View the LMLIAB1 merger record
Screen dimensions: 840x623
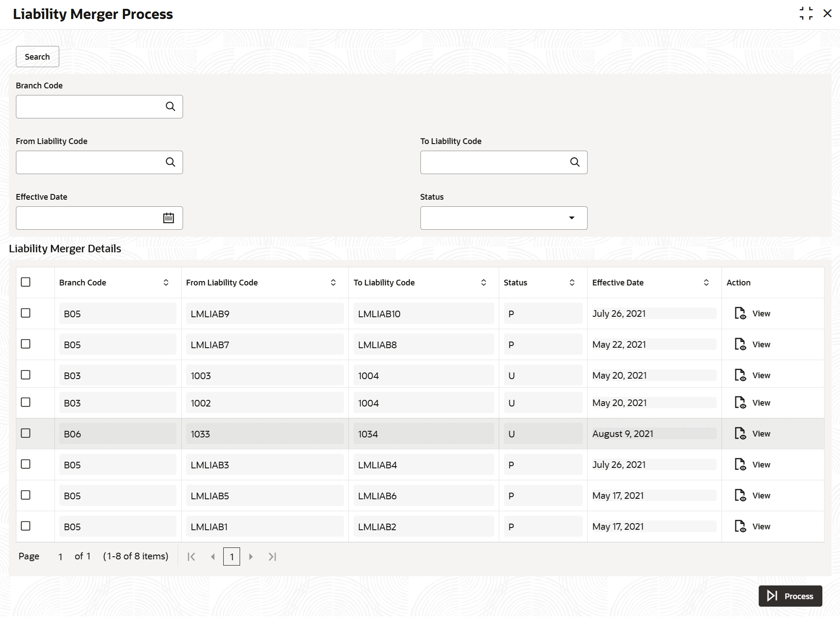[x=752, y=526]
